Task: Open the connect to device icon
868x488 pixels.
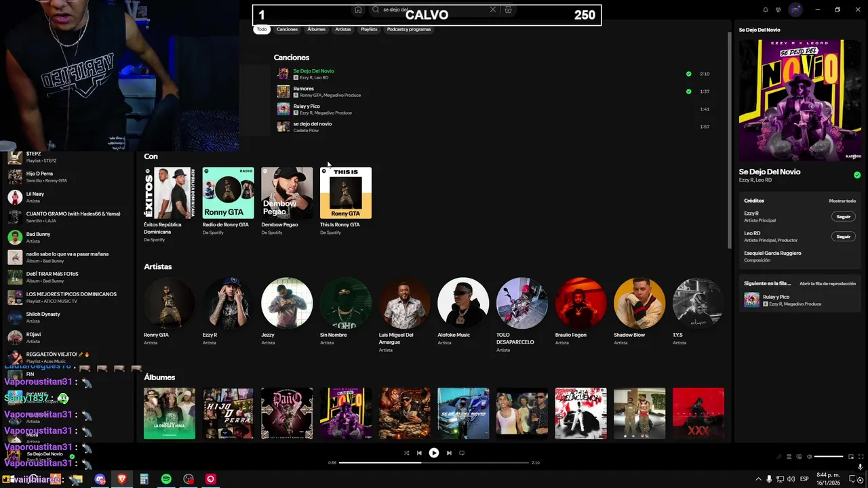Action: click(x=799, y=457)
